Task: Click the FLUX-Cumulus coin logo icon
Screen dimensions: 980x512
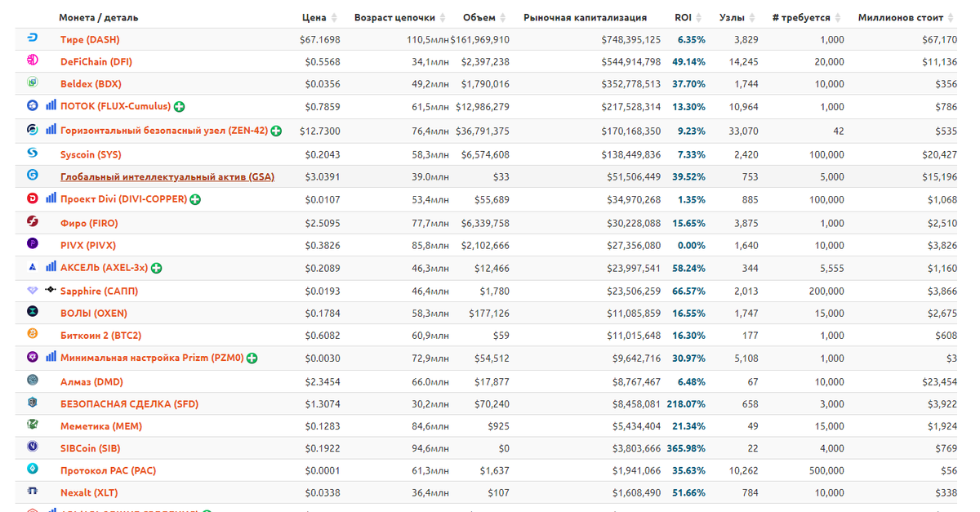Action: (33, 105)
